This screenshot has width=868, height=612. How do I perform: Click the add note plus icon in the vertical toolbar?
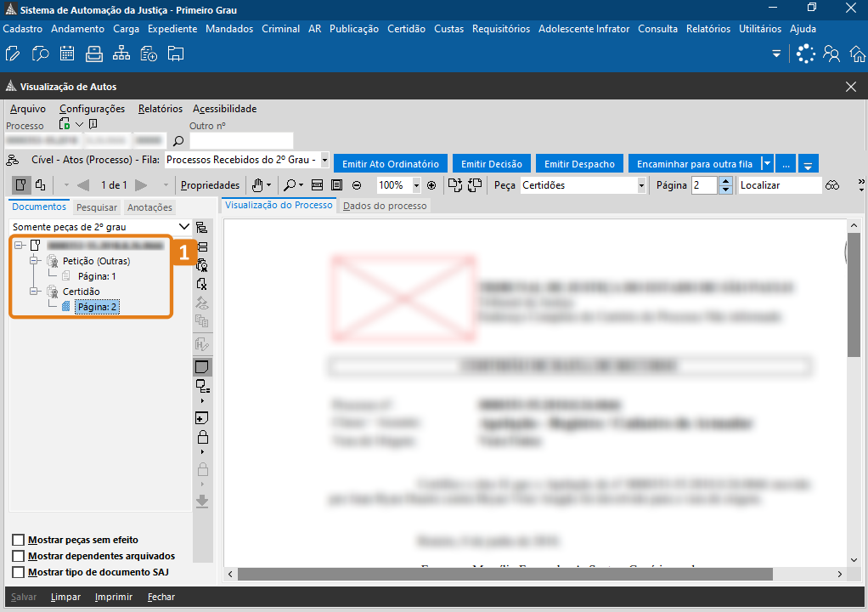[x=202, y=418]
